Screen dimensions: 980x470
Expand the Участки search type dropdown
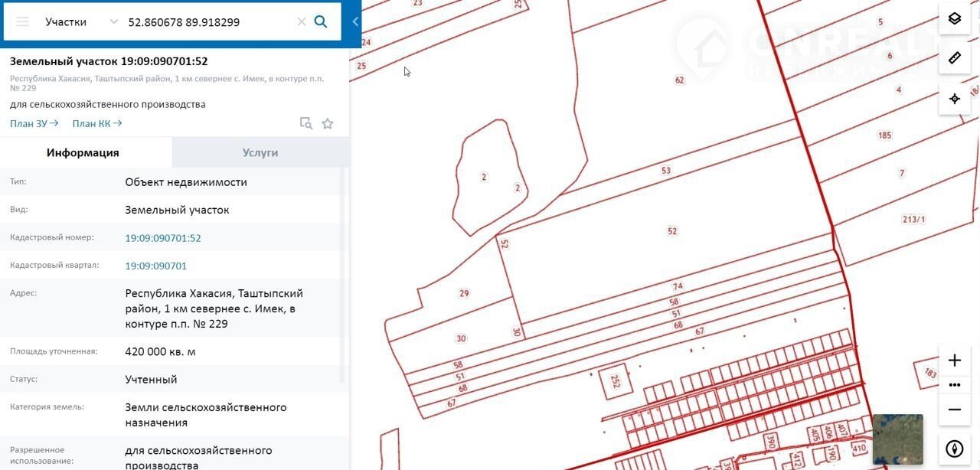(113, 21)
